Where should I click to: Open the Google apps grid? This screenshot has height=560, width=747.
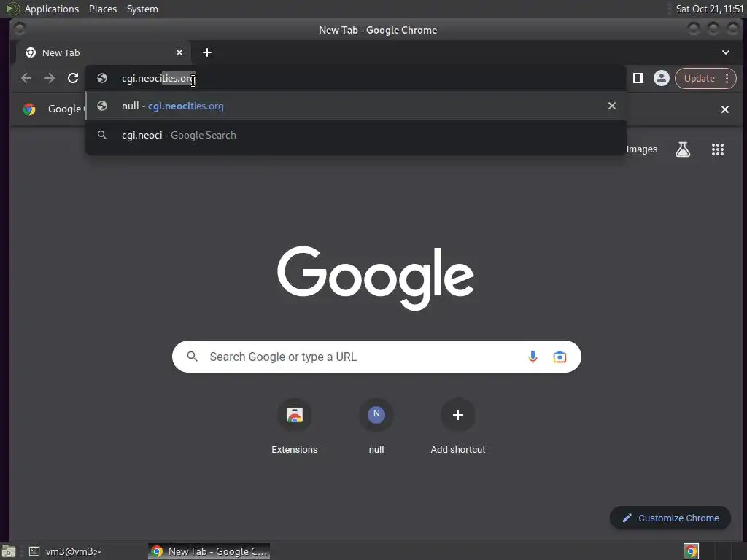[x=718, y=149]
